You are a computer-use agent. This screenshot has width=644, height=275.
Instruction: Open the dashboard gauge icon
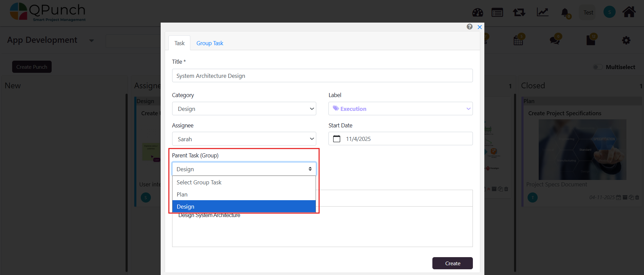[x=478, y=13]
